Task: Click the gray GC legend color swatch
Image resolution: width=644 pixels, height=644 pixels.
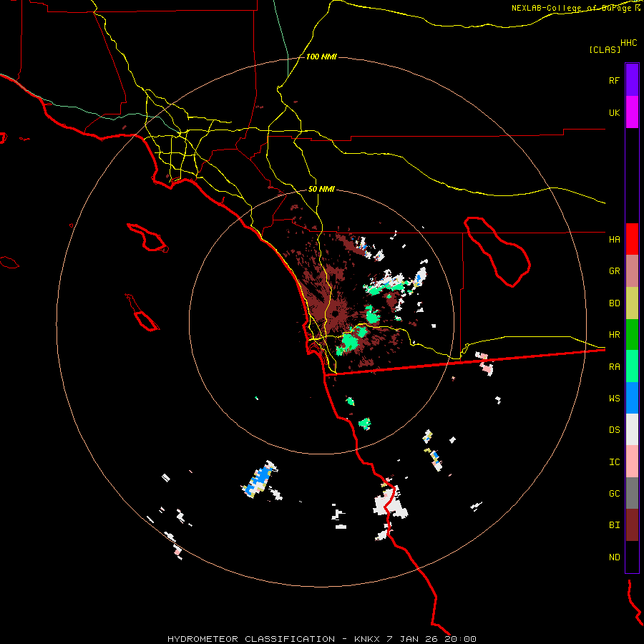Action: click(632, 493)
